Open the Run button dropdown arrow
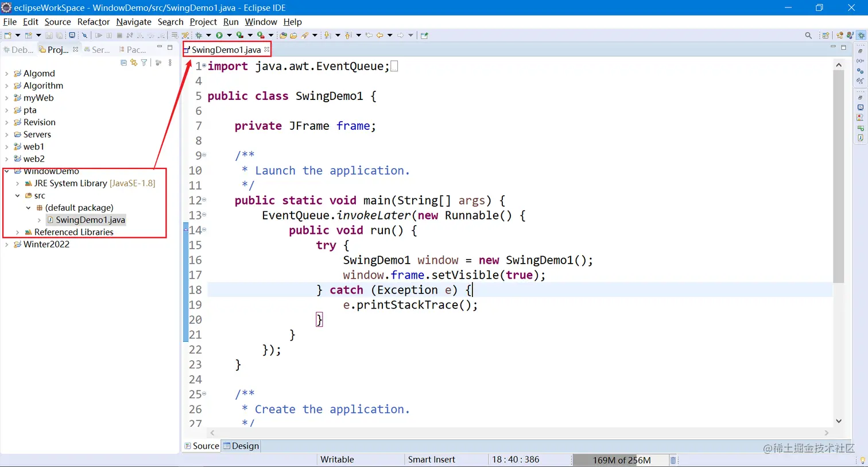 tap(229, 35)
